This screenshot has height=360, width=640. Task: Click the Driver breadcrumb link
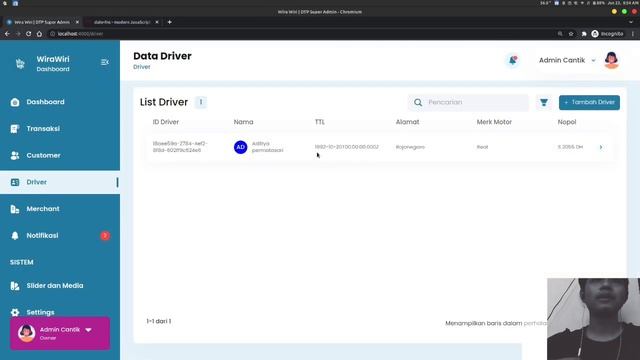142,67
